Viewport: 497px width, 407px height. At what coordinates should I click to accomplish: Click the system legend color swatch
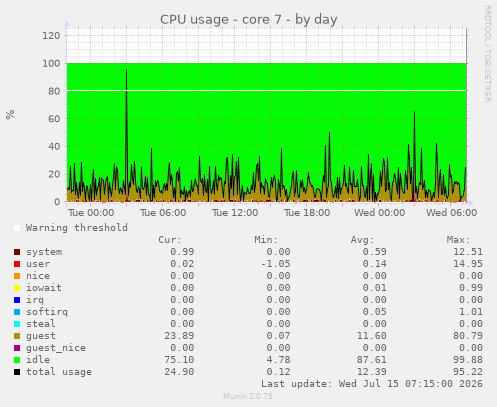(17, 252)
